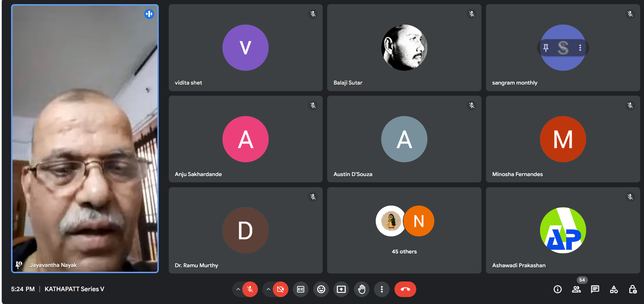644x304 pixels.
Task: Open more options three-dot menu in toolbar
Action: click(x=382, y=289)
